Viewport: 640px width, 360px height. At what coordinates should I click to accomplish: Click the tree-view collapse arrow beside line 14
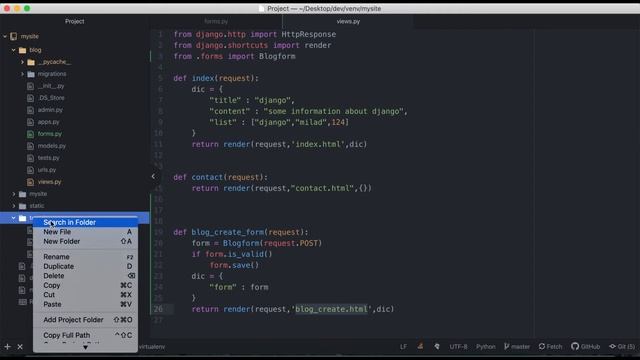click(153, 176)
